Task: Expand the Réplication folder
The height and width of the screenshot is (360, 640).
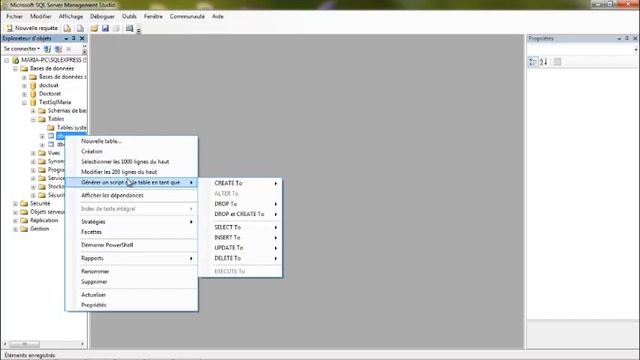Action: coord(16,221)
